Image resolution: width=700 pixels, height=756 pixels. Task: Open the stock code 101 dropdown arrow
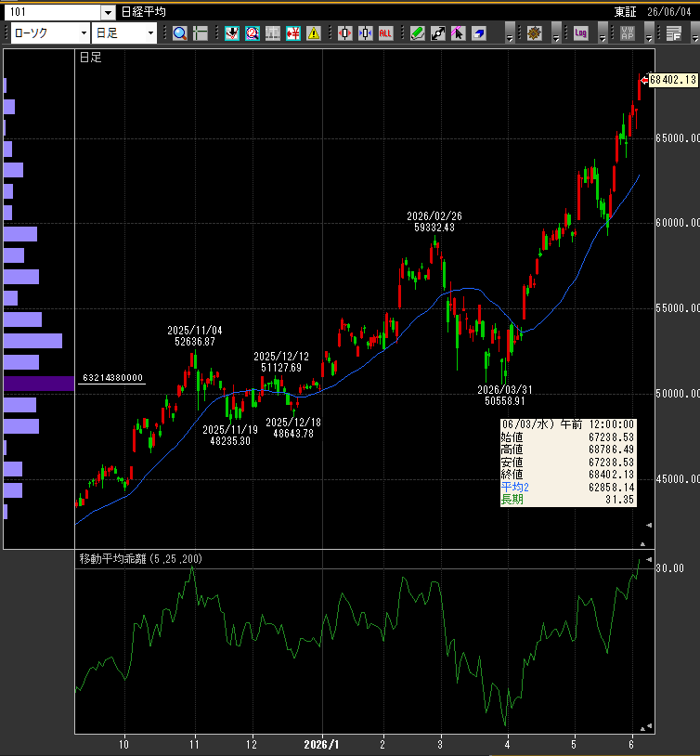pyautogui.click(x=108, y=12)
